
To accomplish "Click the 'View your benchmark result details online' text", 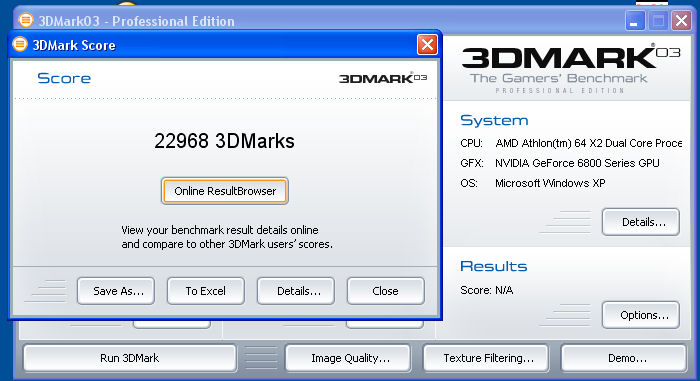I will tap(220, 230).
